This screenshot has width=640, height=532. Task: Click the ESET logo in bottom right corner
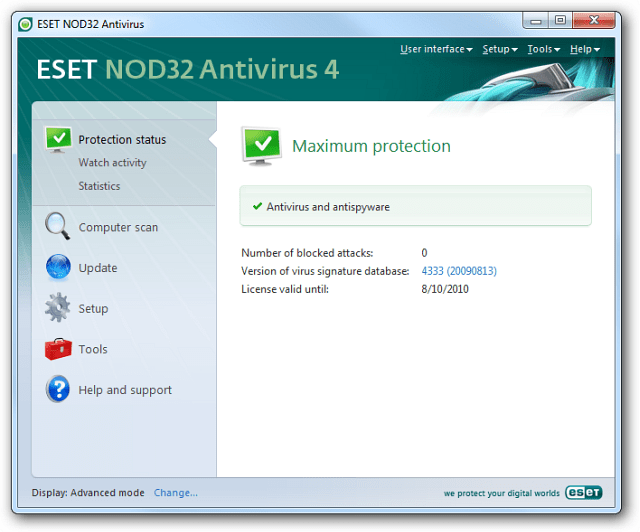[584, 492]
